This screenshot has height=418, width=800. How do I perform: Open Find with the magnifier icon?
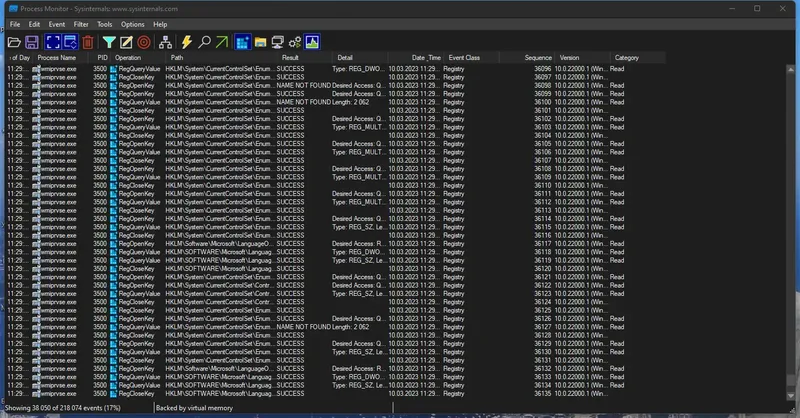coord(205,42)
